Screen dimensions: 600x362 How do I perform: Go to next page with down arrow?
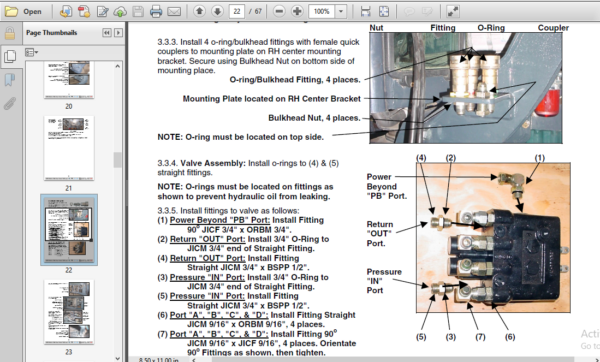[x=217, y=11]
